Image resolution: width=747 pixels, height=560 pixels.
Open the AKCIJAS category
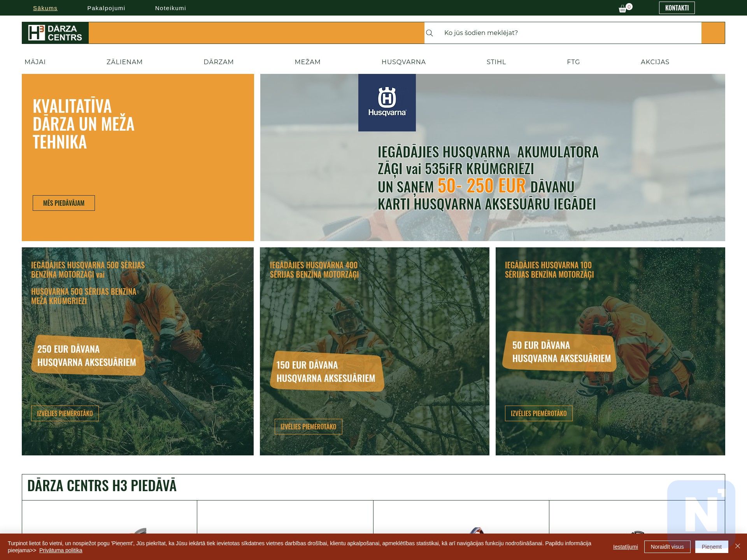click(655, 62)
